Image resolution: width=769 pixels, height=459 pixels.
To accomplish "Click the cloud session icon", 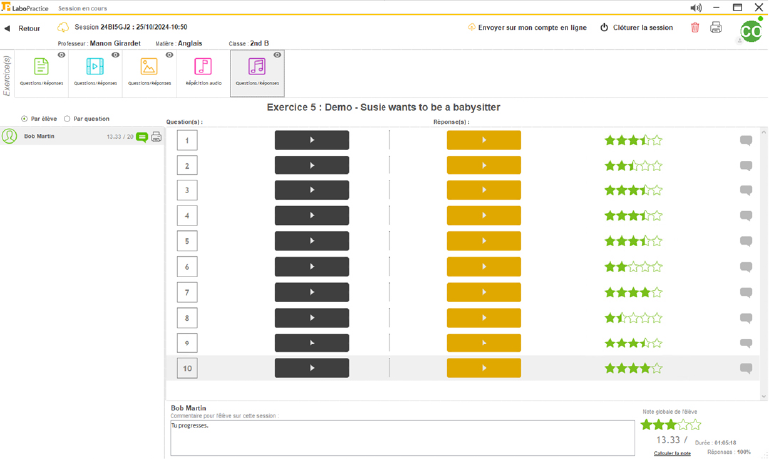I will point(63,27).
